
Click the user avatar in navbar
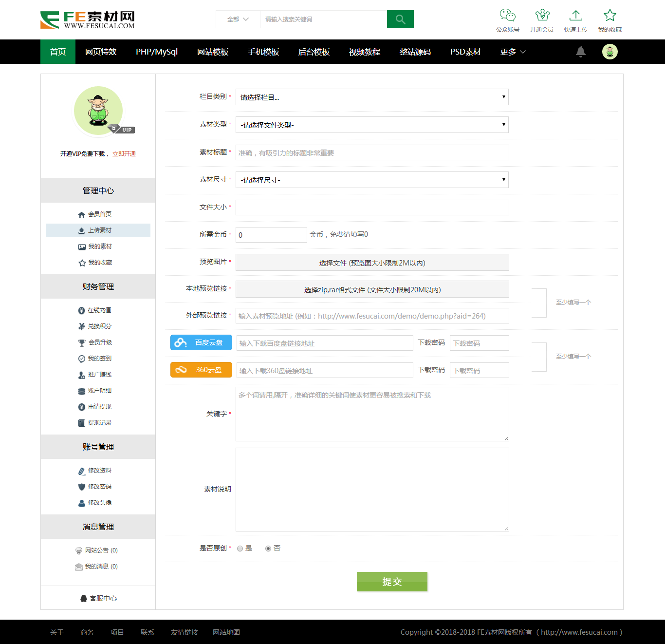click(x=610, y=52)
